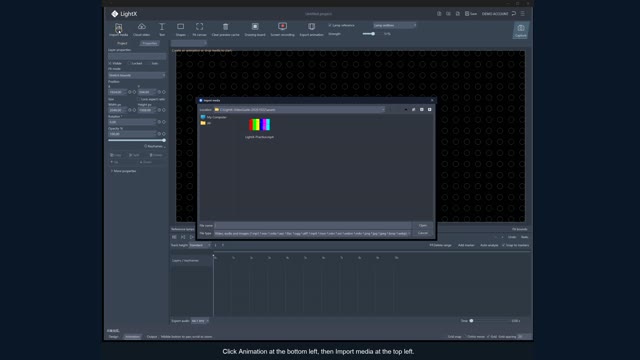
Task: Click the Undo button above timeline
Action: [x=512, y=237]
